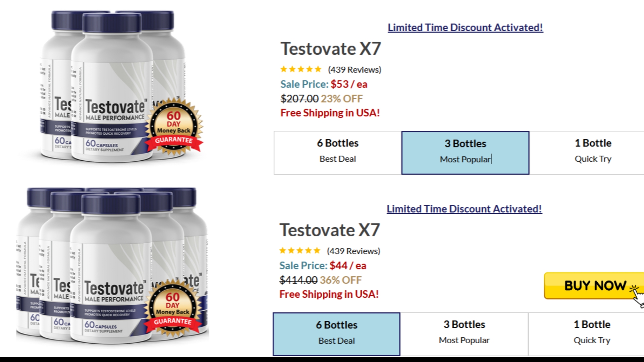The height and width of the screenshot is (362, 644).
Task: Click the star rating in upper listing
Action: (x=301, y=69)
